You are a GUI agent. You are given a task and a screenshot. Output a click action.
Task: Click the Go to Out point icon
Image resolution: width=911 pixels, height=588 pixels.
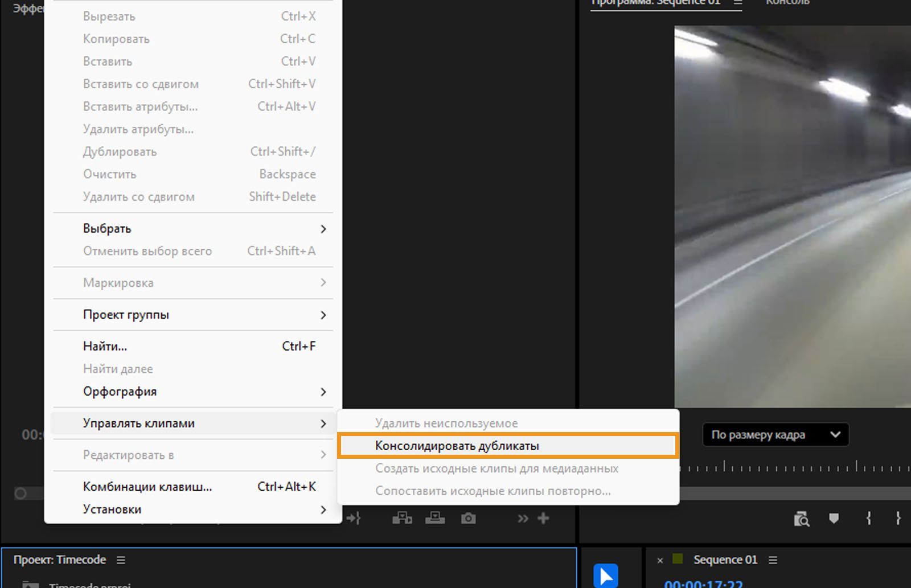(x=354, y=519)
